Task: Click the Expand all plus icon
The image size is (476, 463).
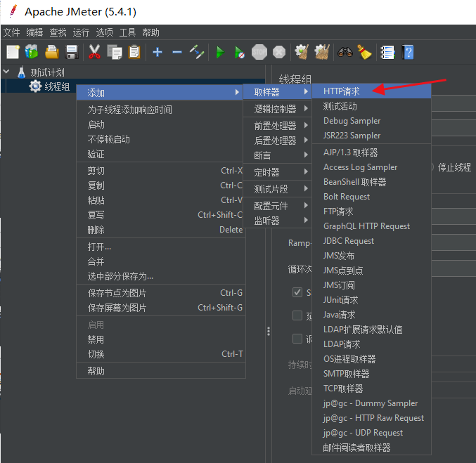Action: (157, 52)
